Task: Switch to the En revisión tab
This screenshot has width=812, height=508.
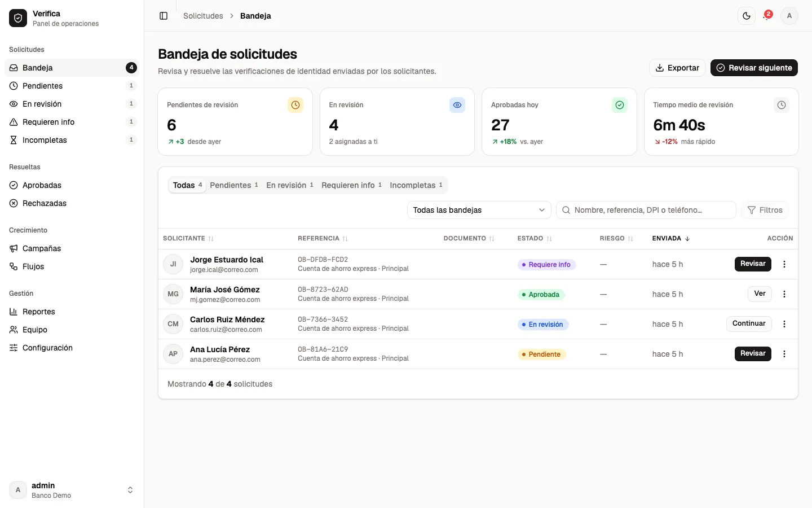Action: pos(290,185)
